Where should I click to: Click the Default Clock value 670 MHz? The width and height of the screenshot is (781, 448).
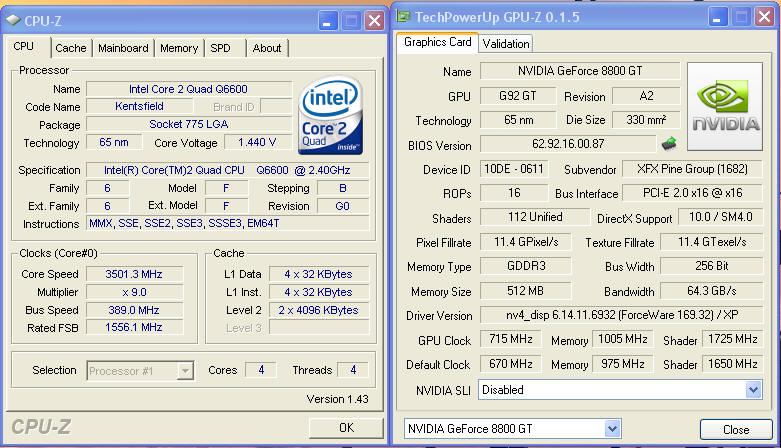(x=511, y=364)
